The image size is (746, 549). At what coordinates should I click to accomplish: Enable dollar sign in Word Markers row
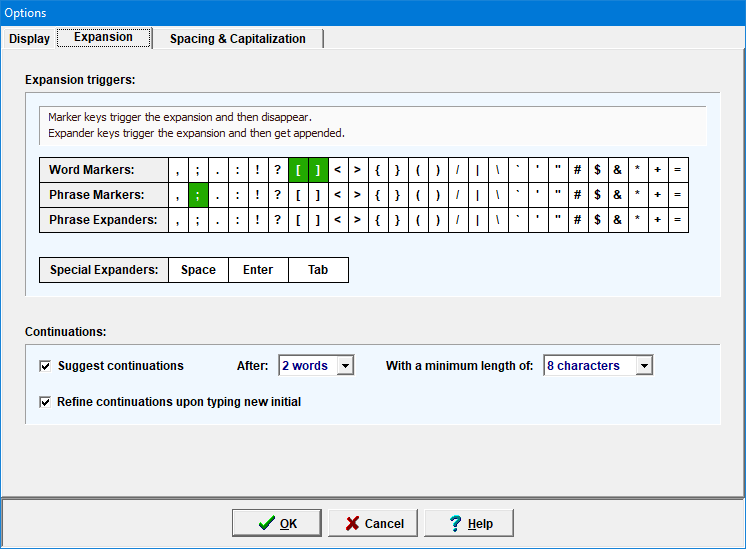[x=597, y=170]
